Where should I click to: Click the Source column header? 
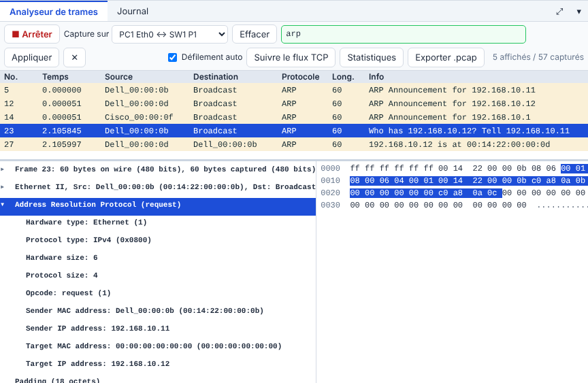[118, 77]
